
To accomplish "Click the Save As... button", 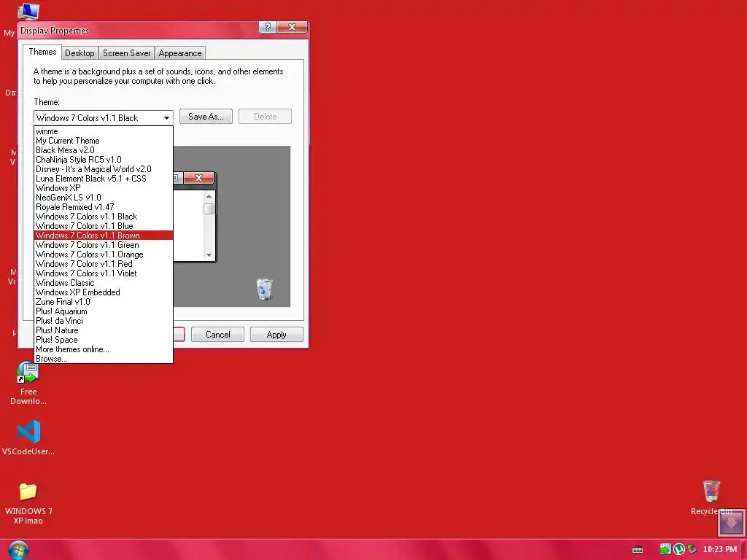I will click(206, 116).
